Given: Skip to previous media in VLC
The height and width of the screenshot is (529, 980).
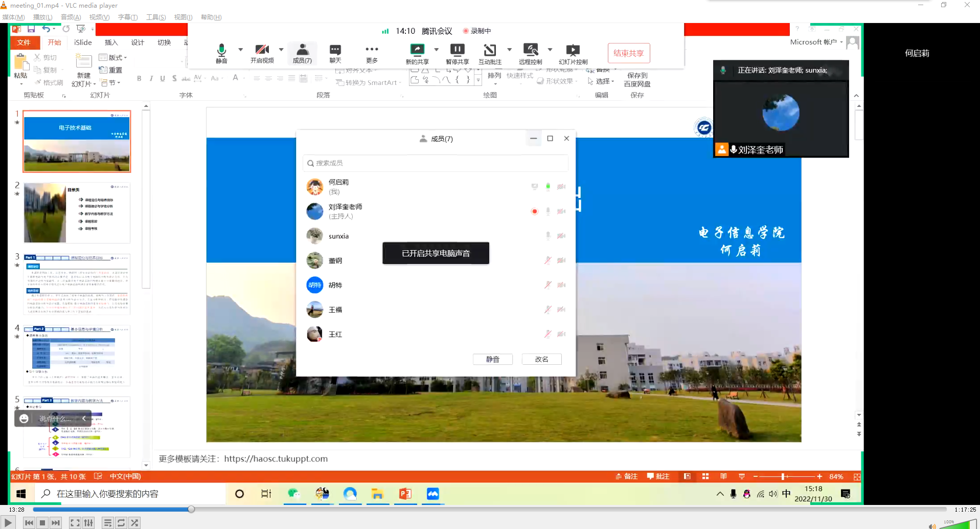Looking at the screenshot, I should coord(29,522).
